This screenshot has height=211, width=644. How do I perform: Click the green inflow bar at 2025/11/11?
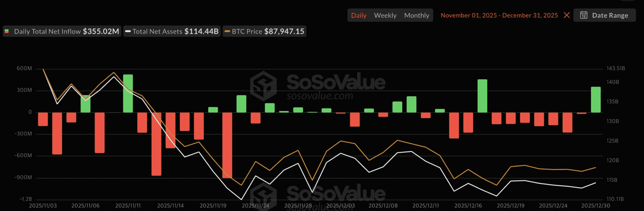click(x=128, y=93)
